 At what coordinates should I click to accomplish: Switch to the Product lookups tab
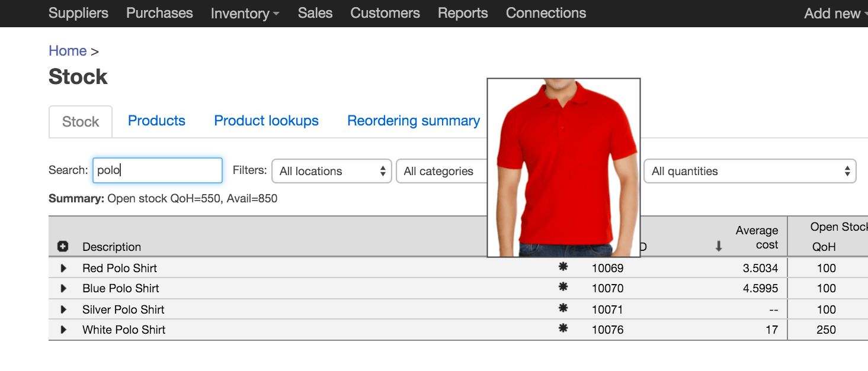(x=266, y=121)
